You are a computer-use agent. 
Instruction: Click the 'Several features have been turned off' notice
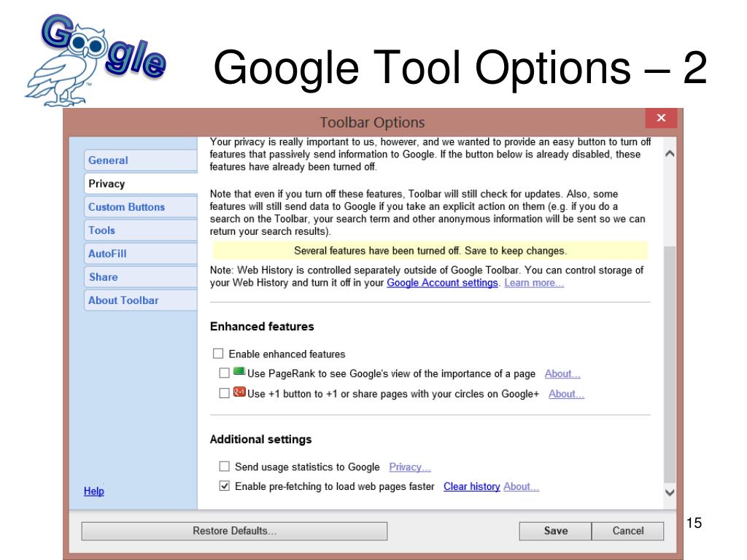click(x=430, y=251)
